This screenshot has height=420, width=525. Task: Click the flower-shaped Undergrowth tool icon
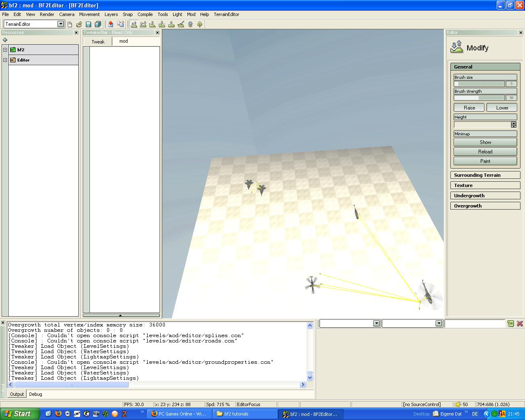[x=190, y=24]
